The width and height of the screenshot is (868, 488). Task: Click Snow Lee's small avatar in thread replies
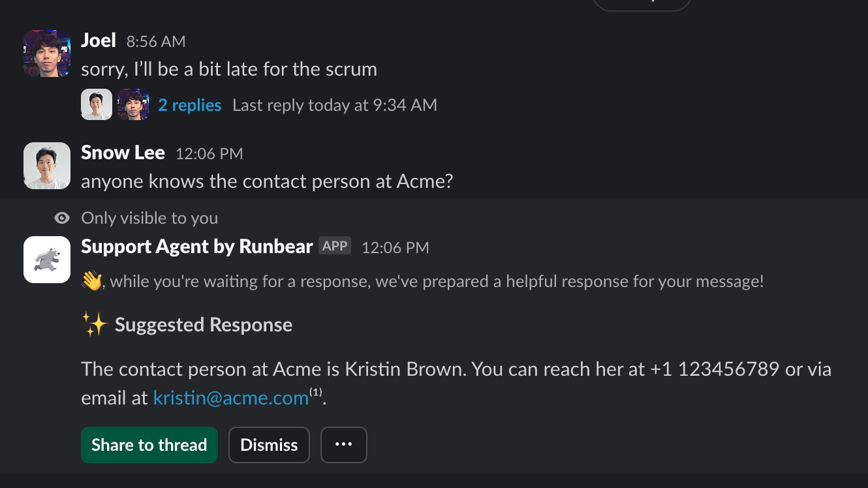[x=97, y=105]
